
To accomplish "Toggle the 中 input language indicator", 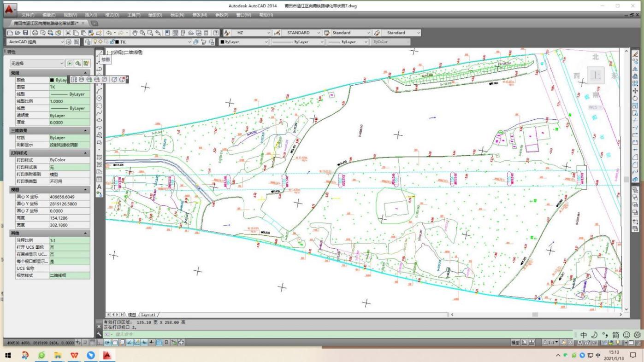I will coord(598,355).
